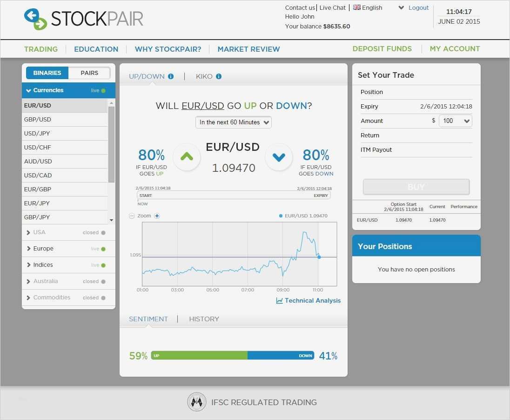Click the Contact us link
This screenshot has width=510, height=420.
click(300, 7)
